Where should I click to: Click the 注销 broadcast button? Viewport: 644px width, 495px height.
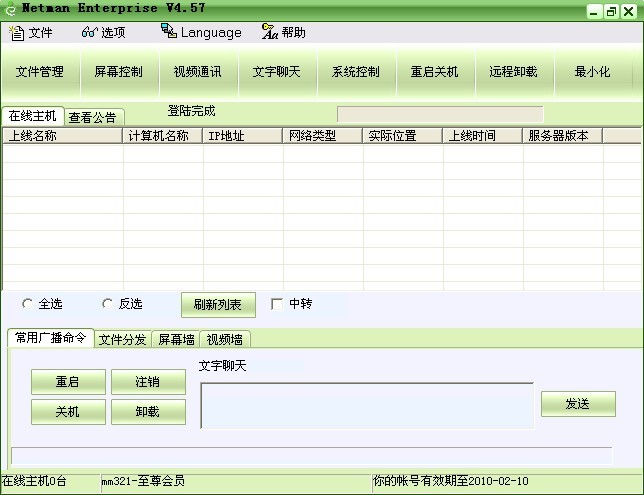coord(148,382)
